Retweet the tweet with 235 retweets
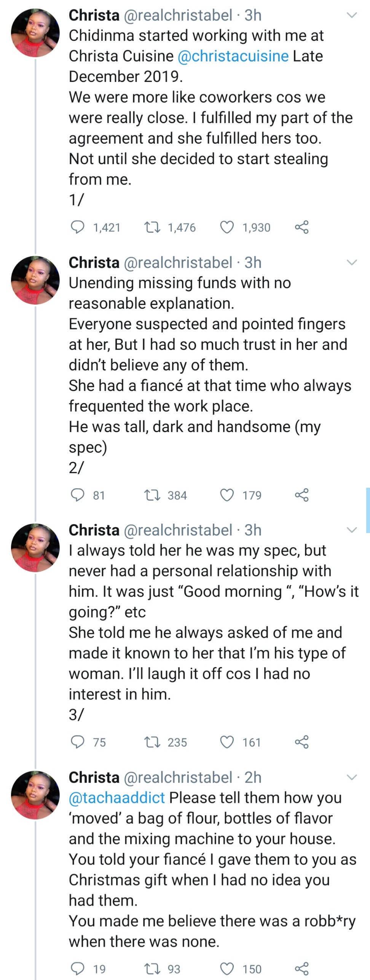Image resolution: width=370 pixels, height=980 pixels. (x=152, y=742)
